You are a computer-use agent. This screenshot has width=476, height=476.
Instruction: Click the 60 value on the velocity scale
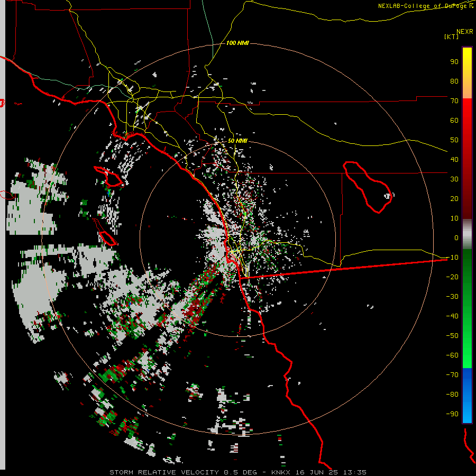click(454, 121)
